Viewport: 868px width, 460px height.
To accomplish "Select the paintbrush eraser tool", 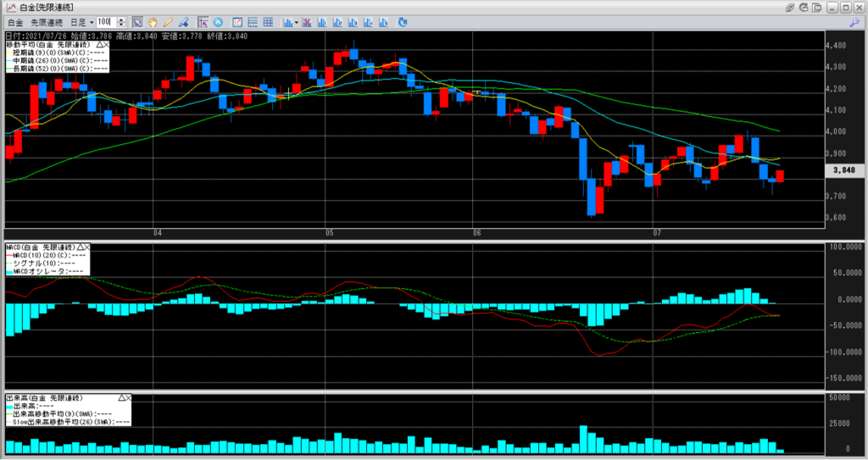I will 183,23.
